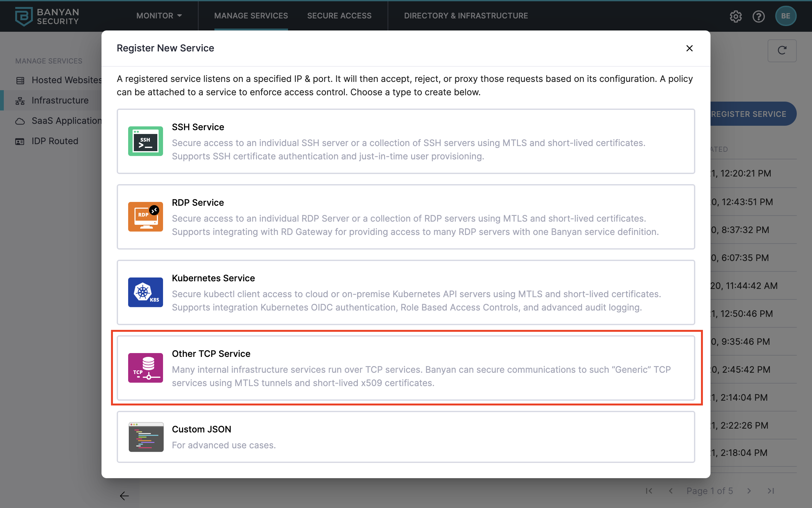The image size is (812, 508).
Task: Choose the RDP Service card
Action: point(406,217)
